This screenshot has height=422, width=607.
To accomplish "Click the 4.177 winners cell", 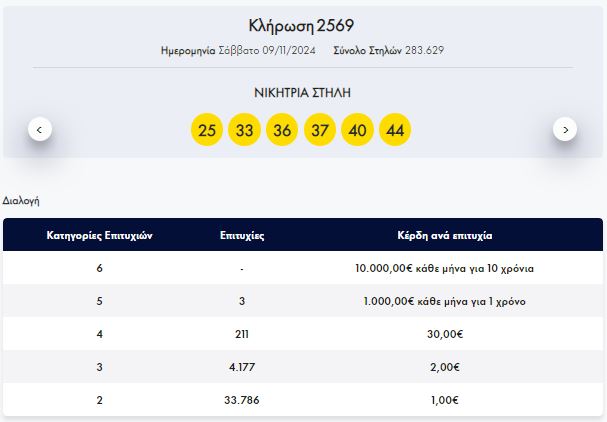I will 241,367.
